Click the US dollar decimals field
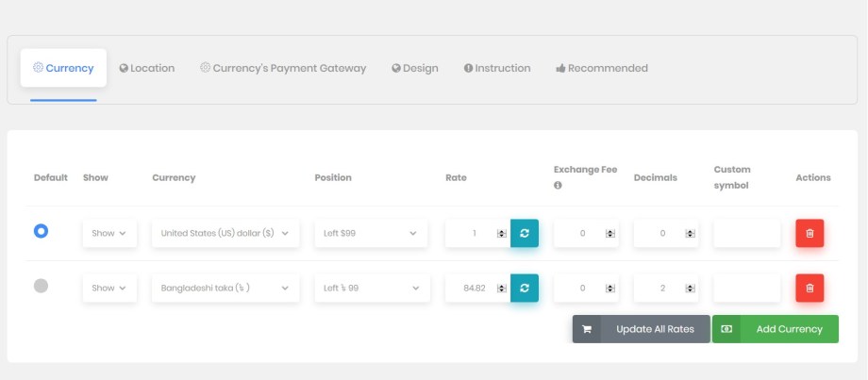868x380 pixels. (666, 233)
